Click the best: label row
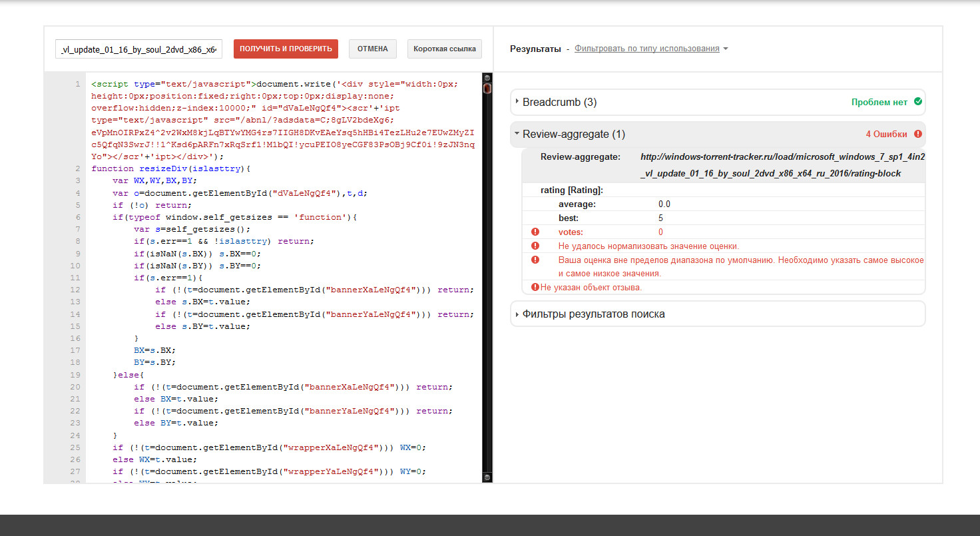The width and height of the screenshot is (980, 536). pos(724,218)
